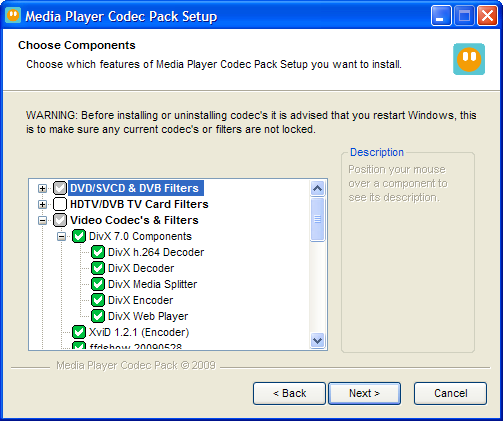Expand HDTV/DVB TV Card Filters node

(x=42, y=204)
